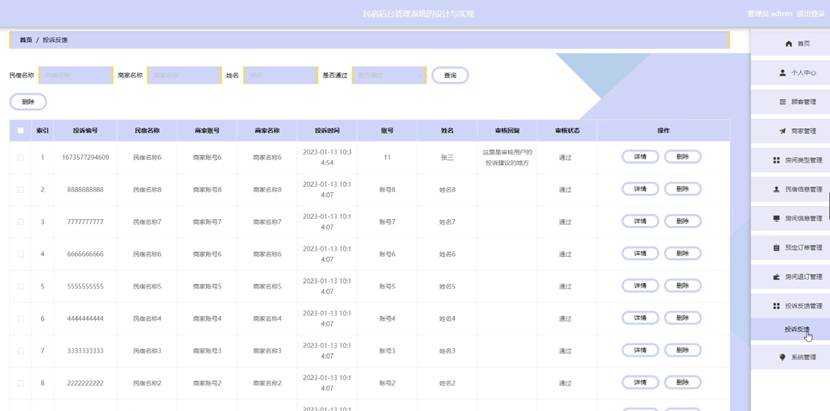
Task: Delete row 6 with complaint 4444444444
Action: click(683, 318)
